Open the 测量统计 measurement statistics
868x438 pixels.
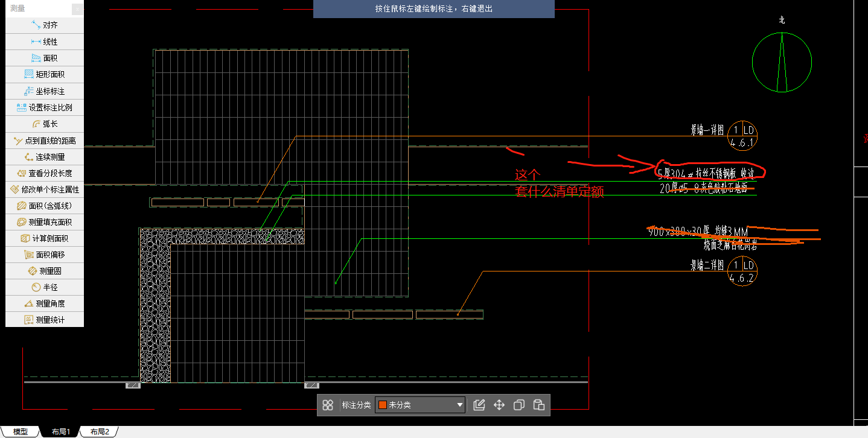pos(45,320)
